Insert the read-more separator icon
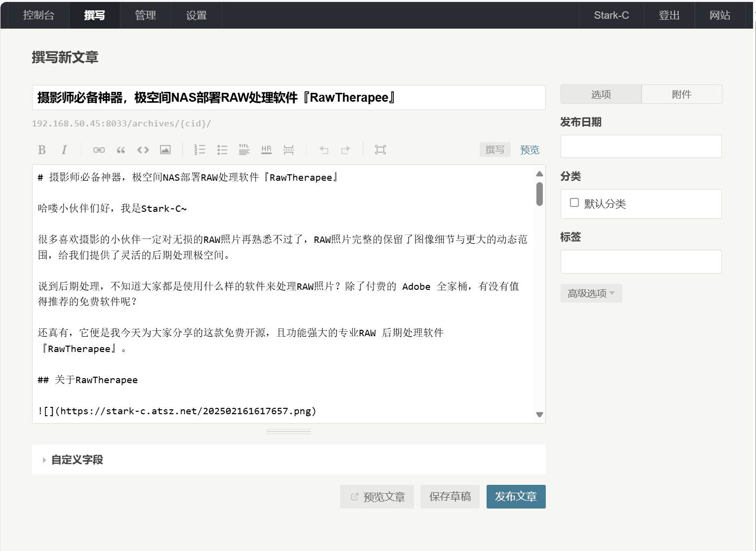This screenshot has height=551, width=756. pyautogui.click(x=289, y=150)
